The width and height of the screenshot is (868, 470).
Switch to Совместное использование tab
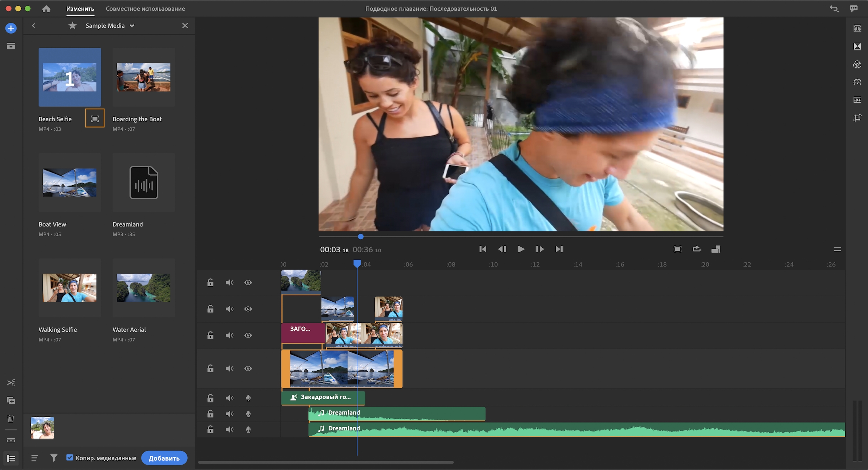click(x=145, y=8)
